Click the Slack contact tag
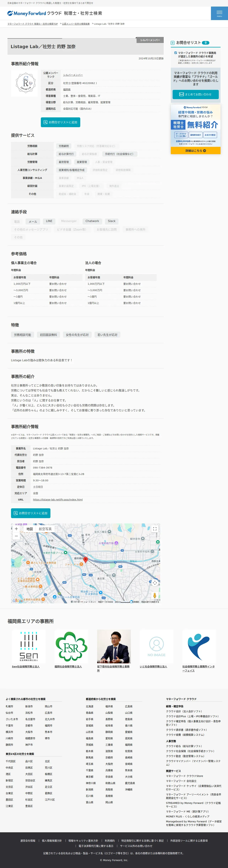Image resolution: width=228 pixels, height=868 pixels. 112,221
